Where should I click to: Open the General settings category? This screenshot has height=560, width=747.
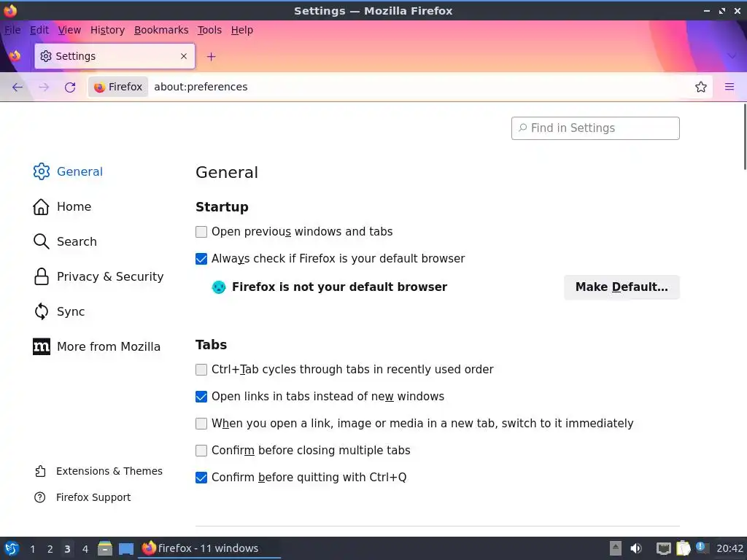click(x=68, y=171)
